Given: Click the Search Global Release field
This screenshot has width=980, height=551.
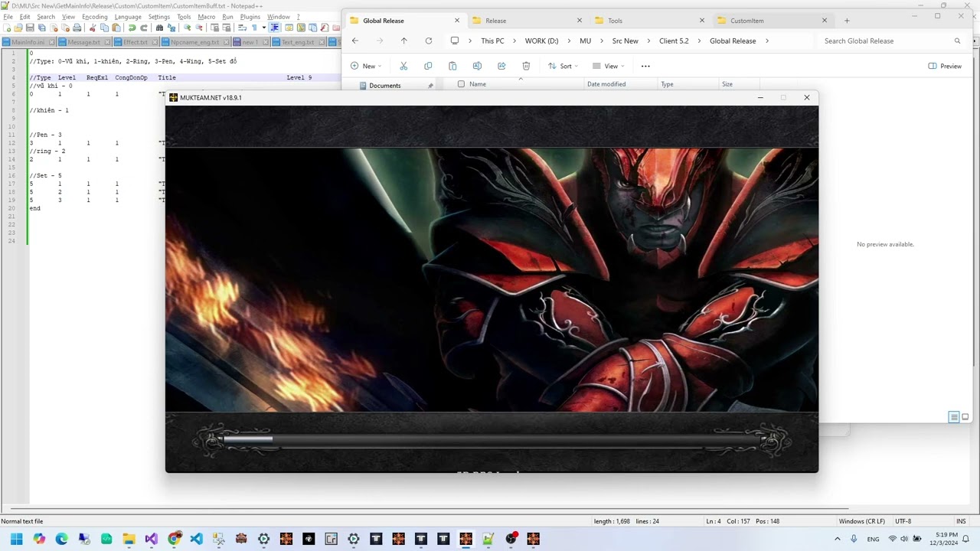Looking at the screenshot, I should tap(892, 41).
